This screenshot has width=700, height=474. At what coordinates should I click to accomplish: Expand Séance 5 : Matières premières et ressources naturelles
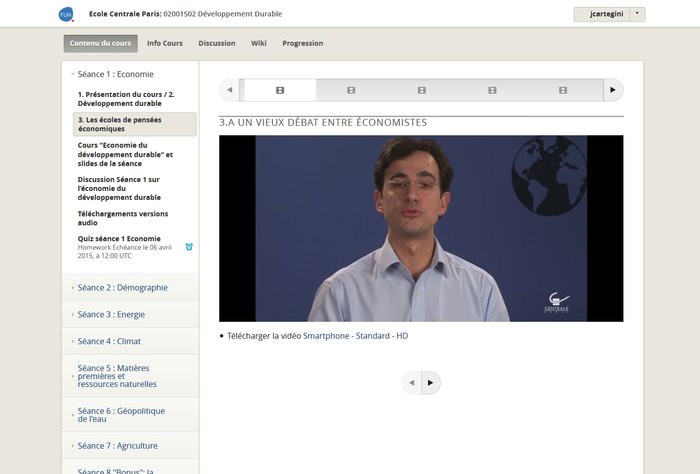[130, 376]
